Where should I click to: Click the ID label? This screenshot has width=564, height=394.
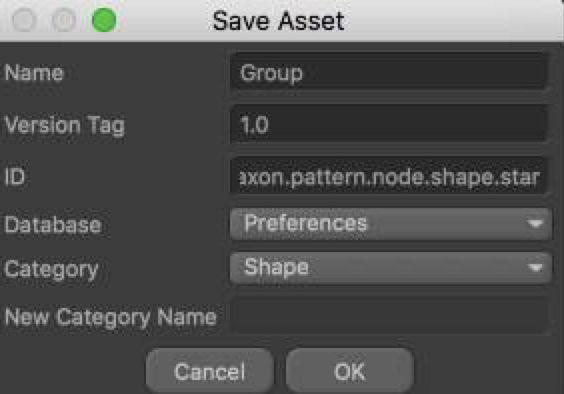pyautogui.click(x=14, y=177)
